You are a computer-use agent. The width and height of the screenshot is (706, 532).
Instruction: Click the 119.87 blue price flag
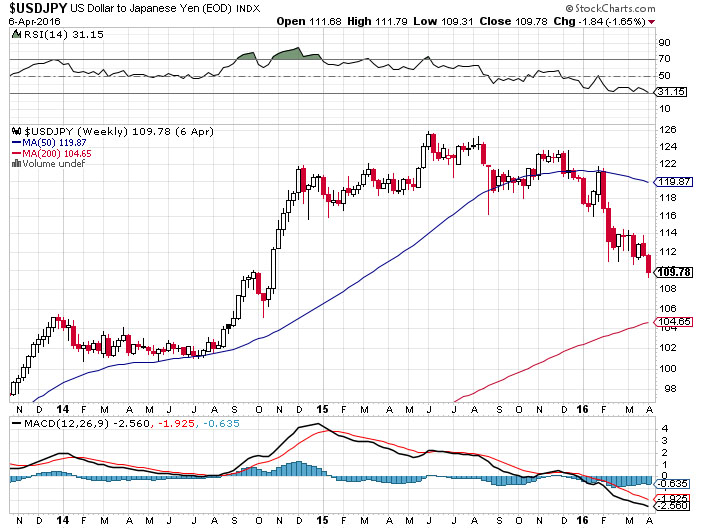click(x=674, y=182)
